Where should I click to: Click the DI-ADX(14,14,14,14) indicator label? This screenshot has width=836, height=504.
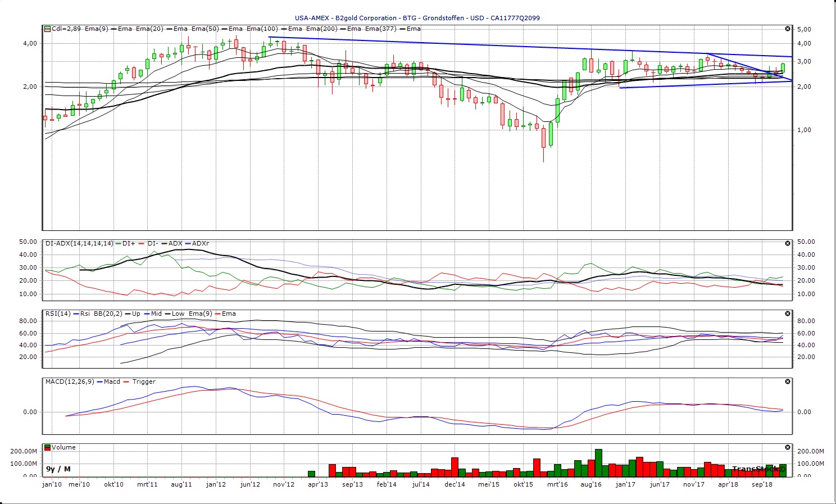(x=79, y=243)
